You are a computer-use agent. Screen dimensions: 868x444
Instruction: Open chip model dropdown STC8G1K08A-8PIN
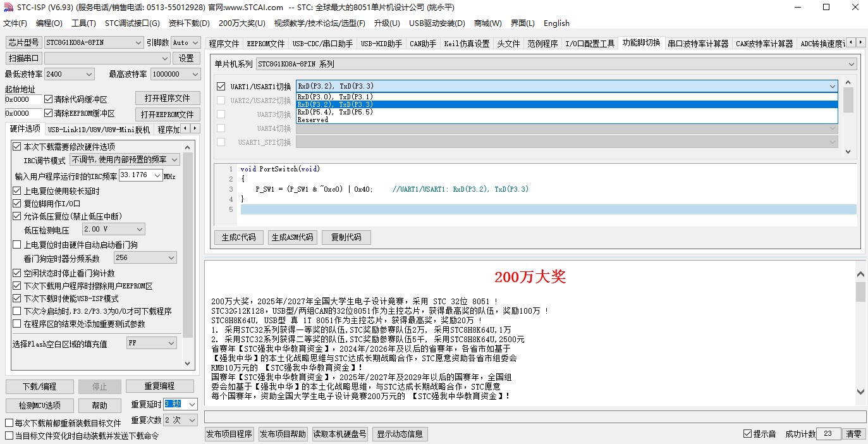click(94, 42)
